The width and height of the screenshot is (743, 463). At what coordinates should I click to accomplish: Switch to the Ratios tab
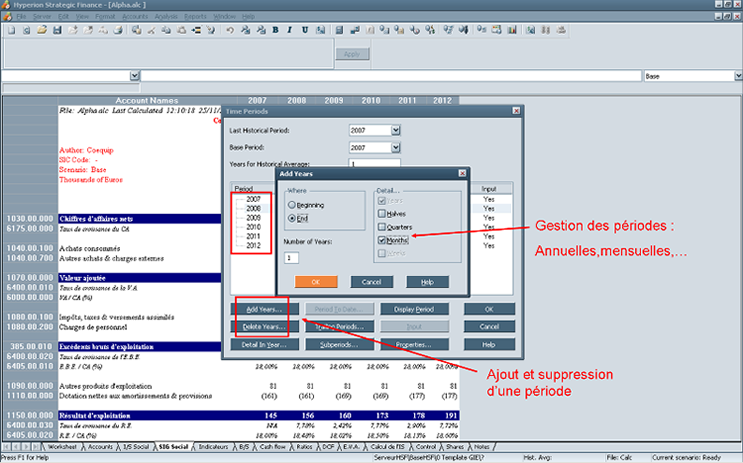[304, 447]
